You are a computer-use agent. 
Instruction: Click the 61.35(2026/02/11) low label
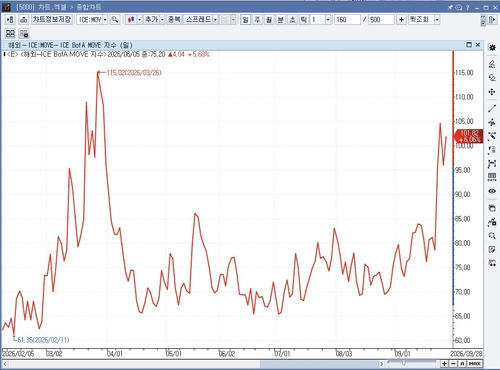coord(43,340)
